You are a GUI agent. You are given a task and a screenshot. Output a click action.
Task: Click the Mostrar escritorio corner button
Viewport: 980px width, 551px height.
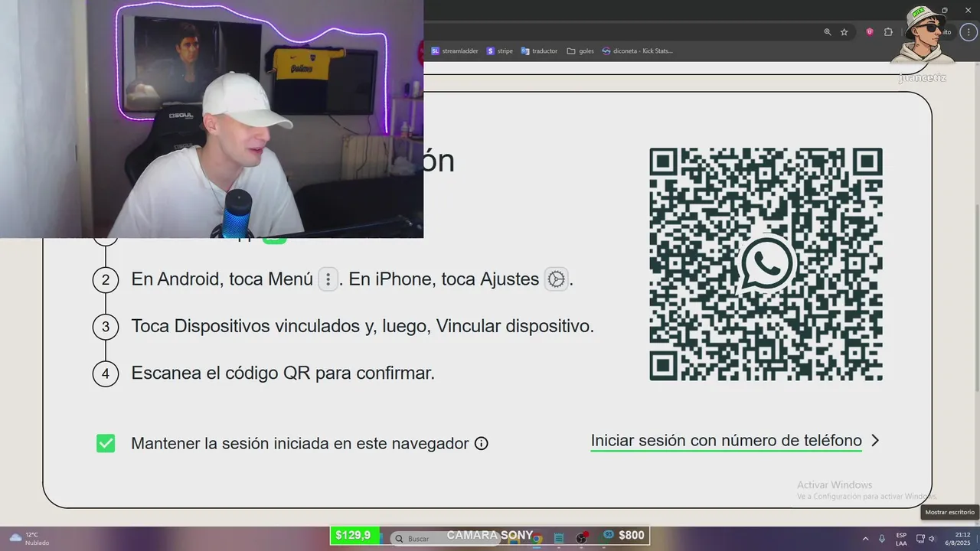978,539
